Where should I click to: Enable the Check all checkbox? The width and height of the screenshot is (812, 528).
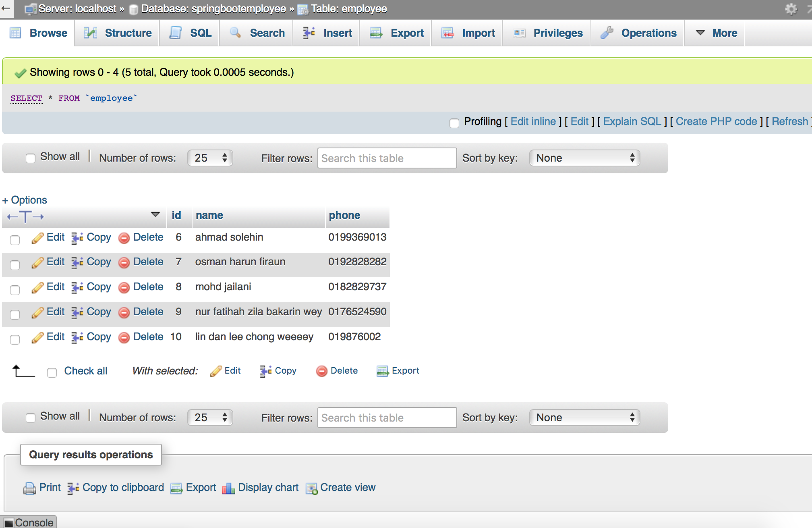pyautogui.click(x=52, y=373)
